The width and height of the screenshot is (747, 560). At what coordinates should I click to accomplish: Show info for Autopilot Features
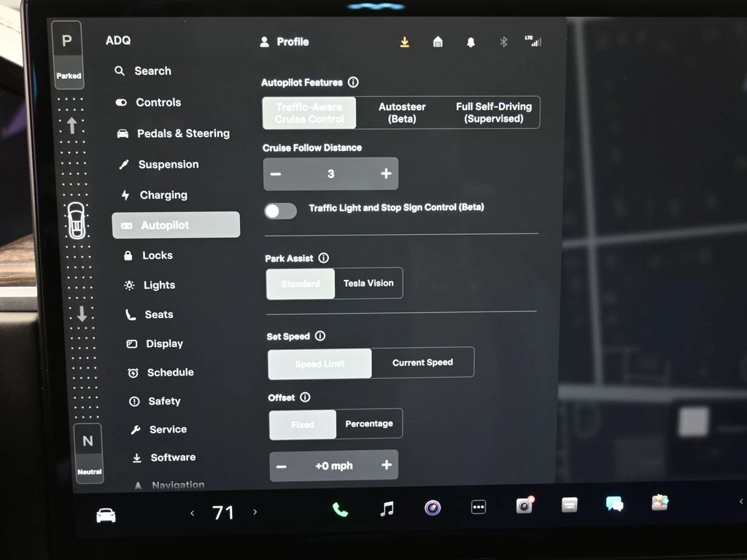coord(353,82)
